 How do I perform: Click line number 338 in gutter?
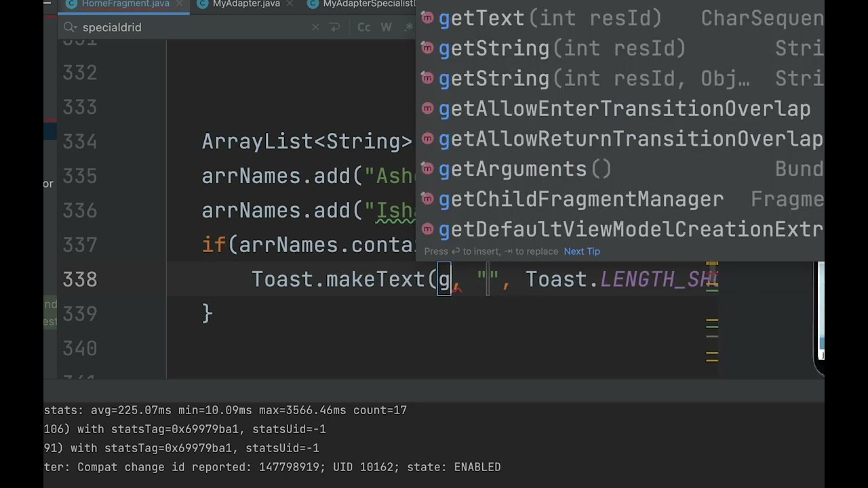pyautogui.click(x=80, y=279)
